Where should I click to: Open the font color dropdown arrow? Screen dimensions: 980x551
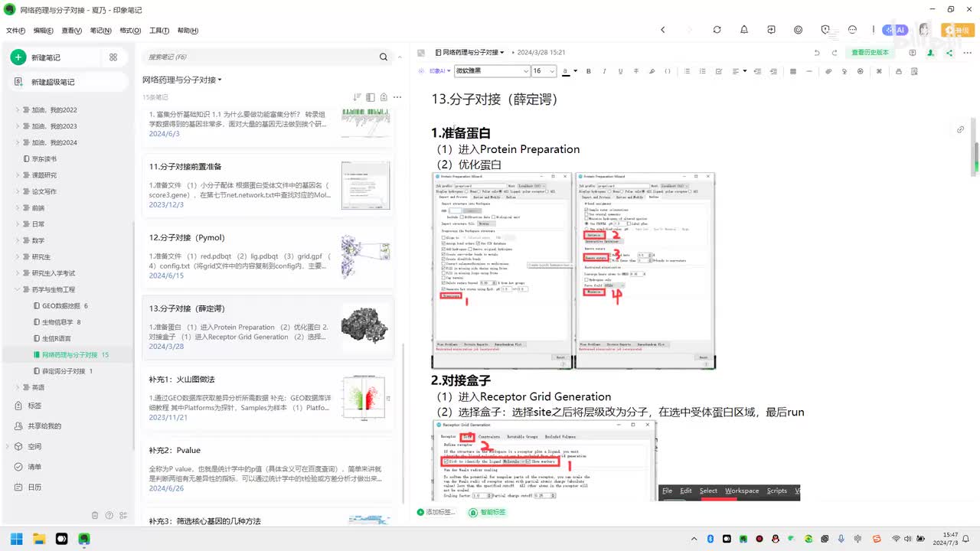(x=575, y=70)
